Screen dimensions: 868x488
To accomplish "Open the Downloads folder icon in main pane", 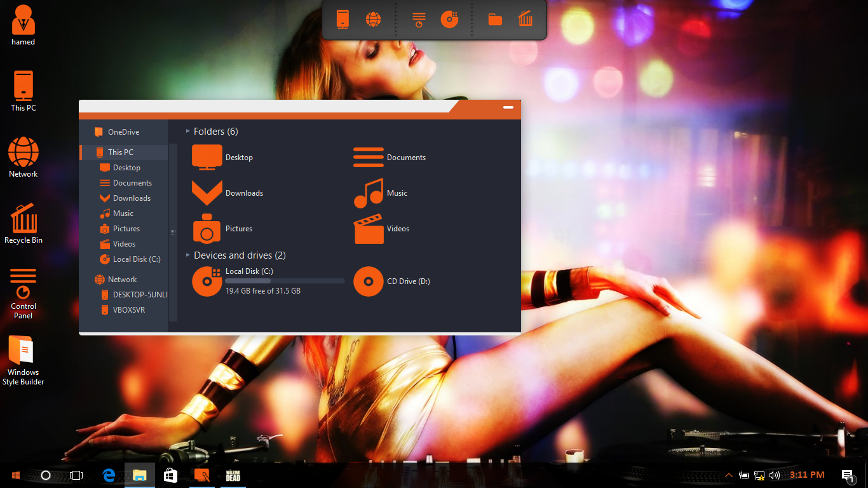I will pyautogui.click(x=207, y=193).
